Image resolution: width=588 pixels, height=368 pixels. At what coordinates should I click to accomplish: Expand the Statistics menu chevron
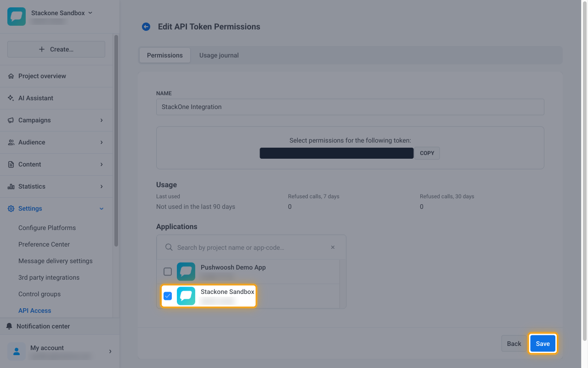pos(102,186)
